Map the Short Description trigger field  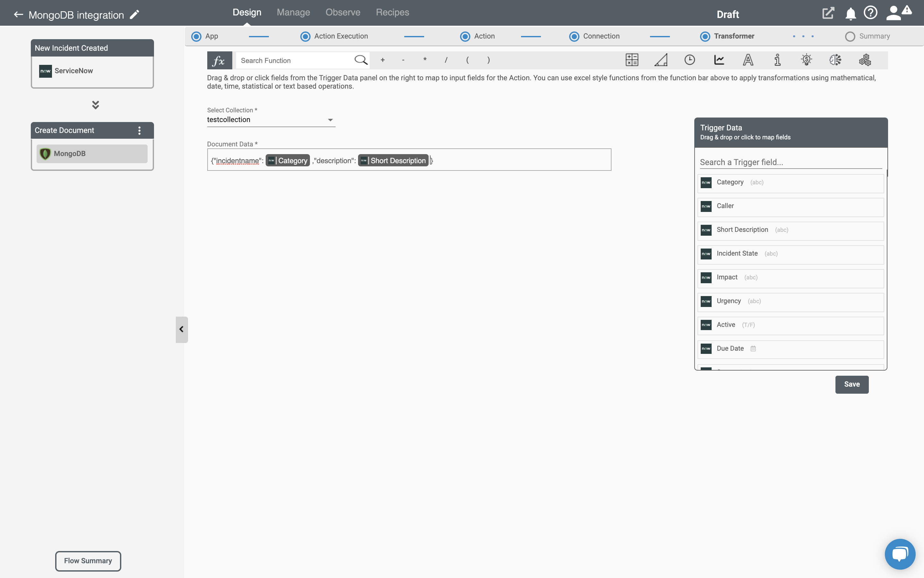pos(790,231)
